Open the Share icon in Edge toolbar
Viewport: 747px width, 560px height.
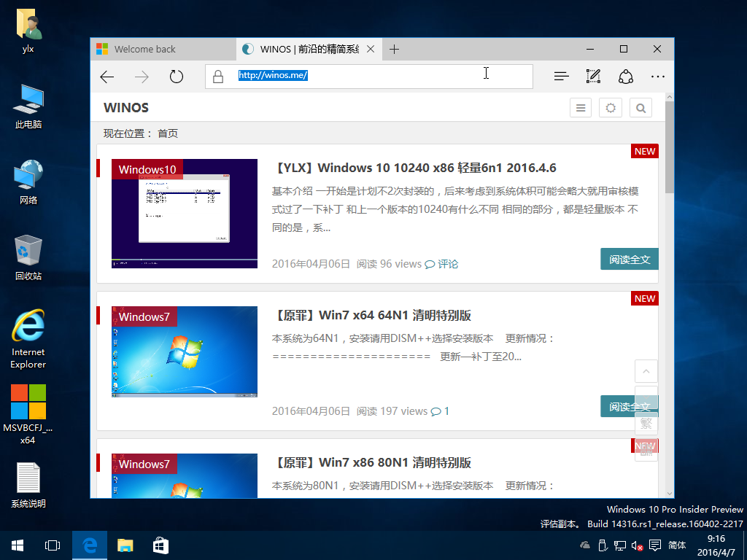[x=625, y=77]
